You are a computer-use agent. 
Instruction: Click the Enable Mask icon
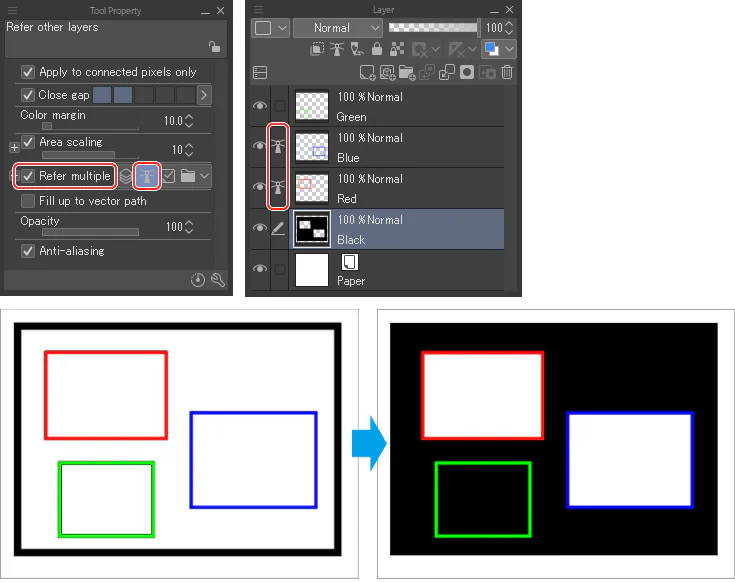(x=419, y=49)
